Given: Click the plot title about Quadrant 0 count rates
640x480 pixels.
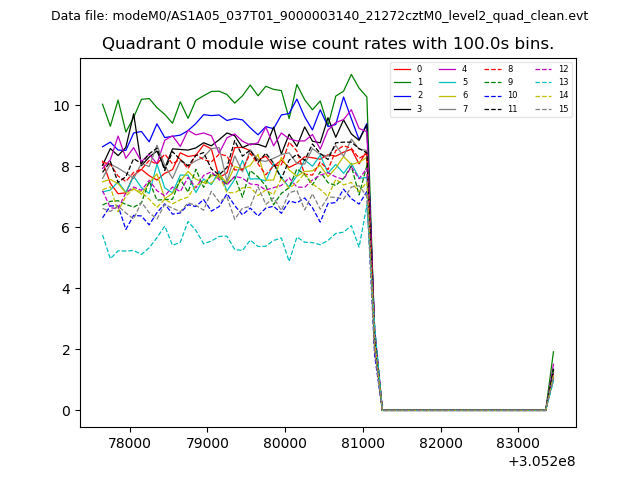Looking at the screenshot, I should pyautogui.click(x=328, y=44).
